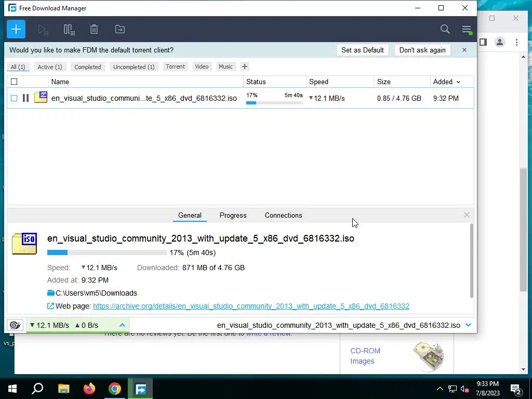Screen dimensions: 532x399
Task: Open CD-ROM Images link in browser
Action: click(365, 356)
